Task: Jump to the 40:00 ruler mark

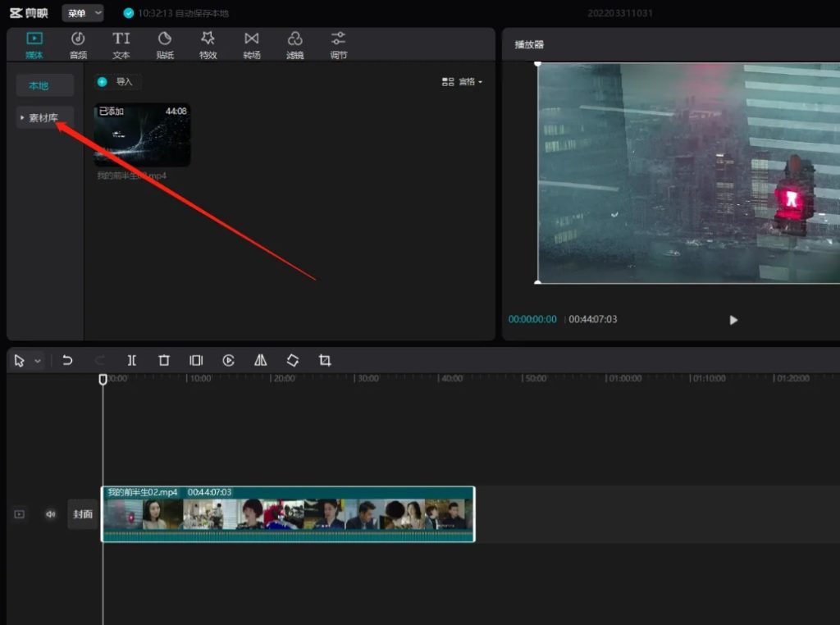Action: point(452,379)
